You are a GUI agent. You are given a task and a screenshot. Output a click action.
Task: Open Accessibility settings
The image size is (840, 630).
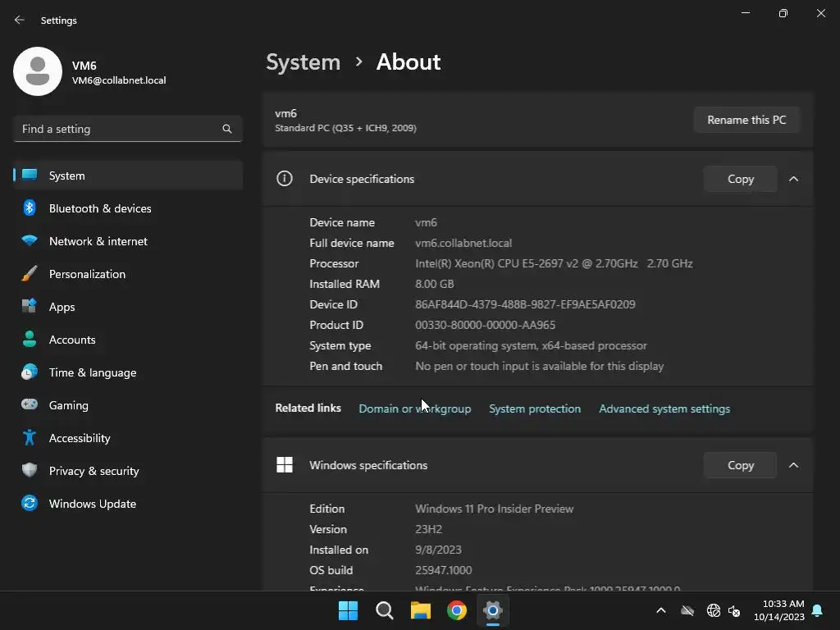click(128, 438)
